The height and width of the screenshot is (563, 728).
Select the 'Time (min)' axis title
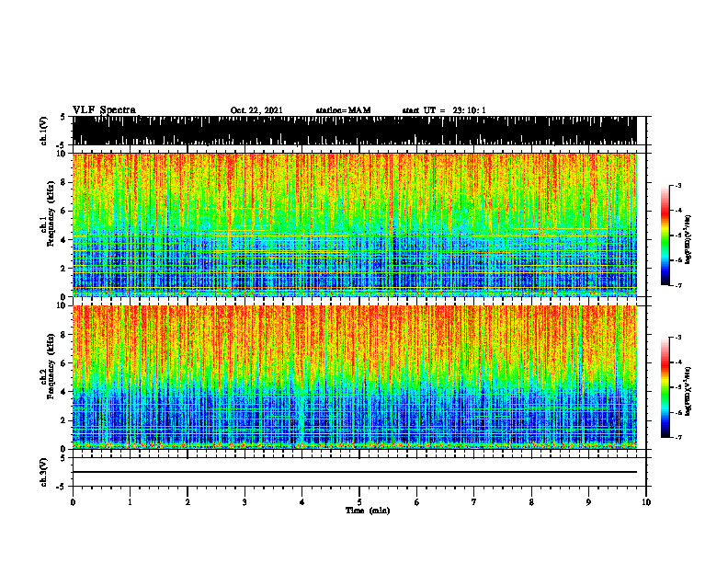(x=368, y=511)
